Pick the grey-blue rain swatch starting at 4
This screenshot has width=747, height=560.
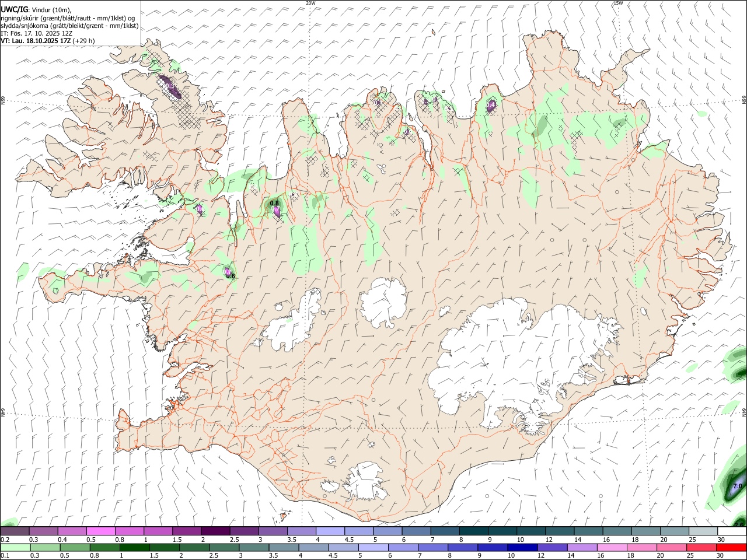point(314,547)
